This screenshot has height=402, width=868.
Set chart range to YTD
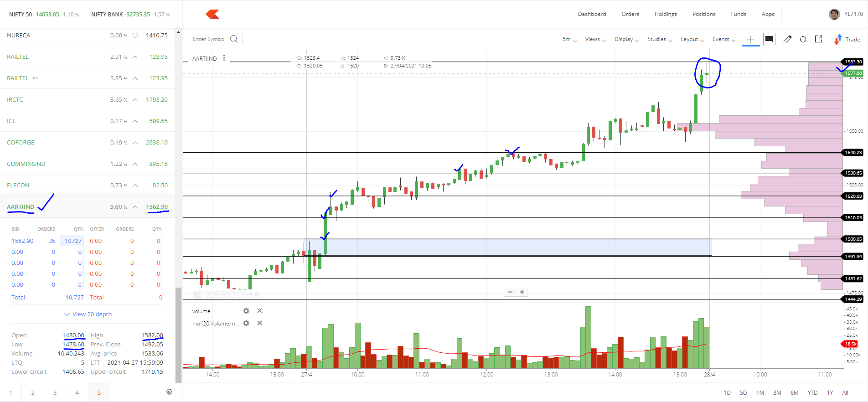(x=812, y=392)
